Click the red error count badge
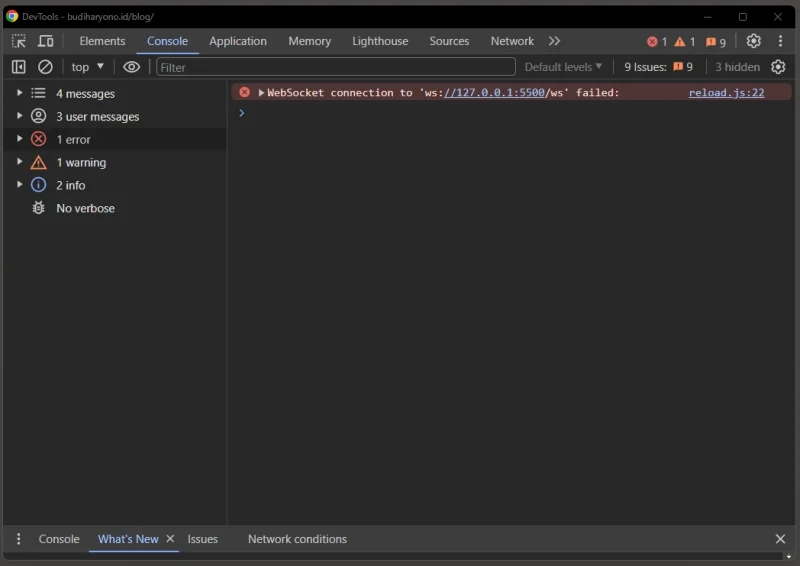Viewport: 800px width, 566px height. 657,42
